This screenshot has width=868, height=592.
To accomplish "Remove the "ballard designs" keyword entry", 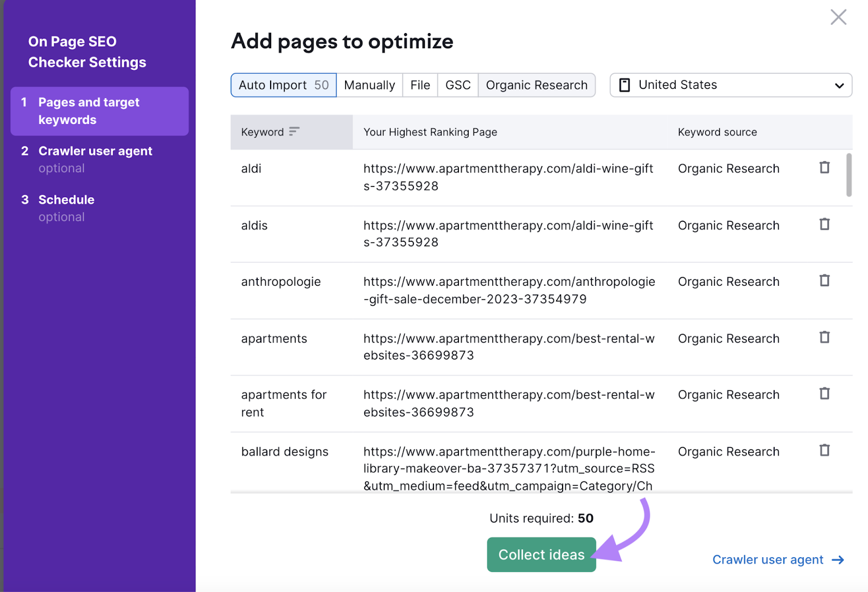I will pyautogui.click(x=824, y=451).
